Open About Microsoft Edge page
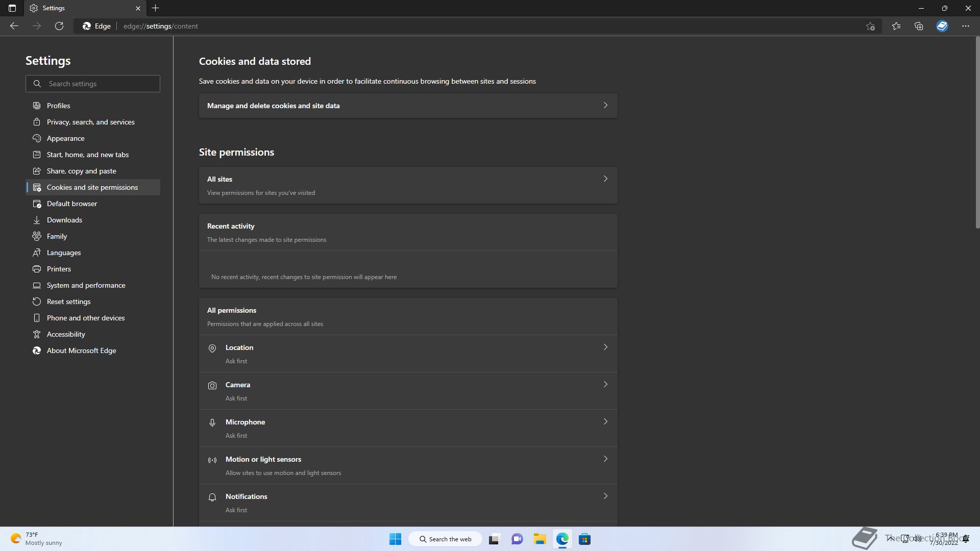Screen dimensions: 980x551 click(81, 350)
